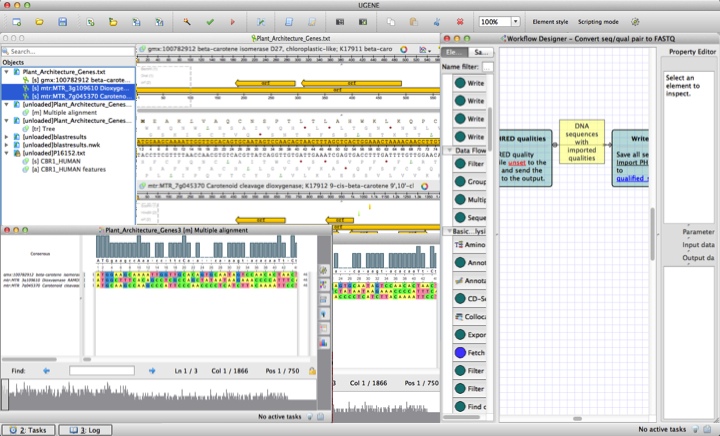The height and width of the screenshot is (436, 720).
Task: Collapse the Data Flow palette group
Action: coord(449,149)
